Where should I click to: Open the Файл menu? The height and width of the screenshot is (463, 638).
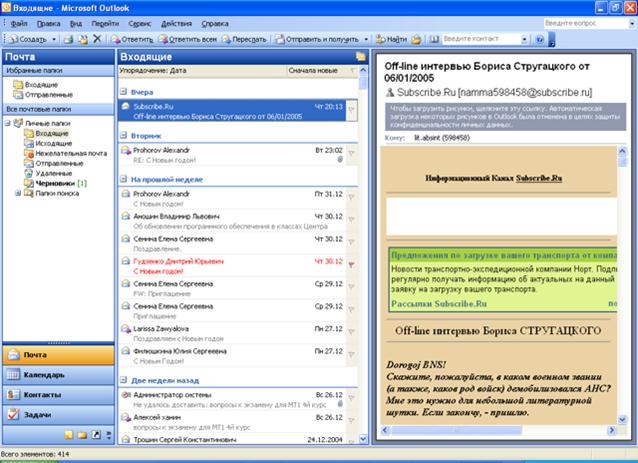pos(19,24)
